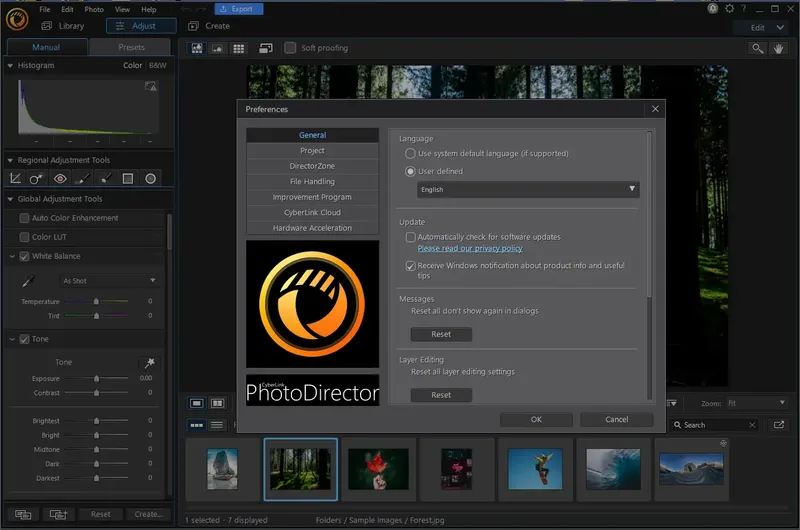Open the As Shot white balance dropdown
This screenshot has width=800, height=530.
tap(108, 281)
